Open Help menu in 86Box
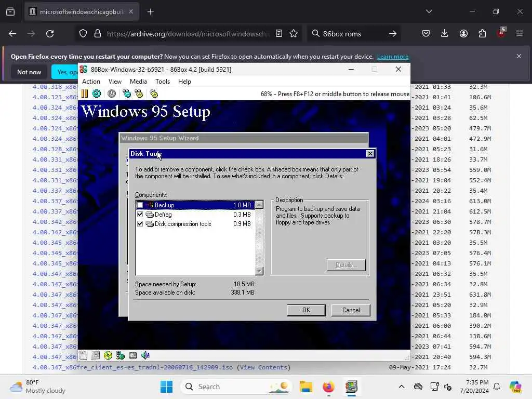The image size is (532, 399). tap(184, 82)
